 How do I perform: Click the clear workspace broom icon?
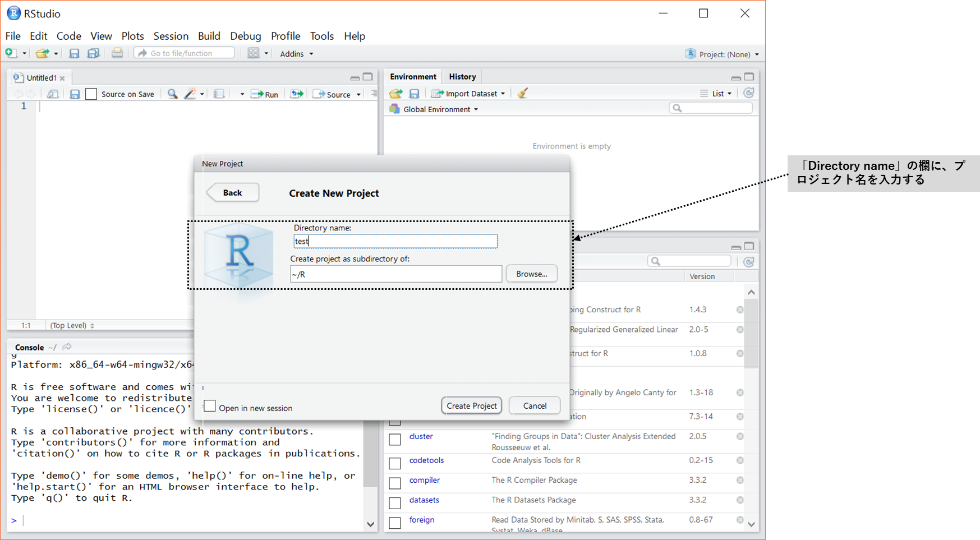[522, 94]
